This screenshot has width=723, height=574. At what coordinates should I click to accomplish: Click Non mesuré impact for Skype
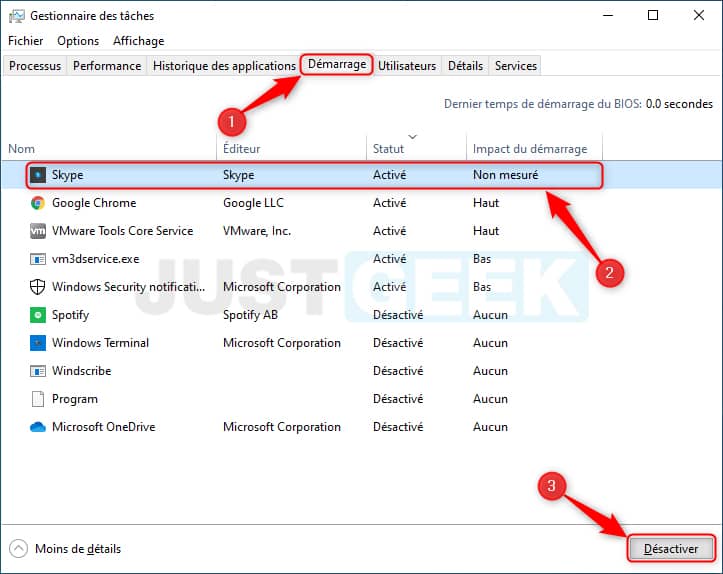click(505, 175)
